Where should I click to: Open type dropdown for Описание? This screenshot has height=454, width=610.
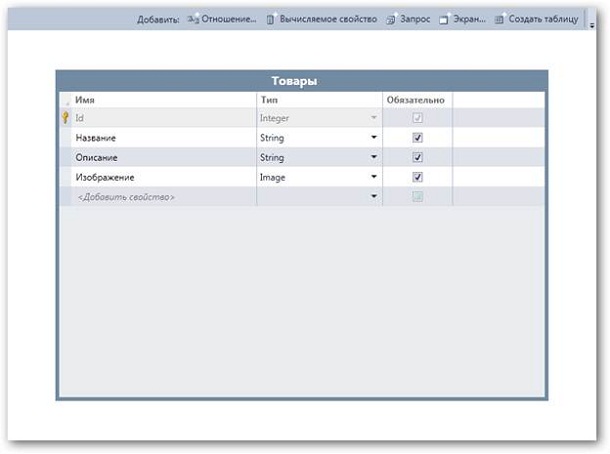click(374, 157)
